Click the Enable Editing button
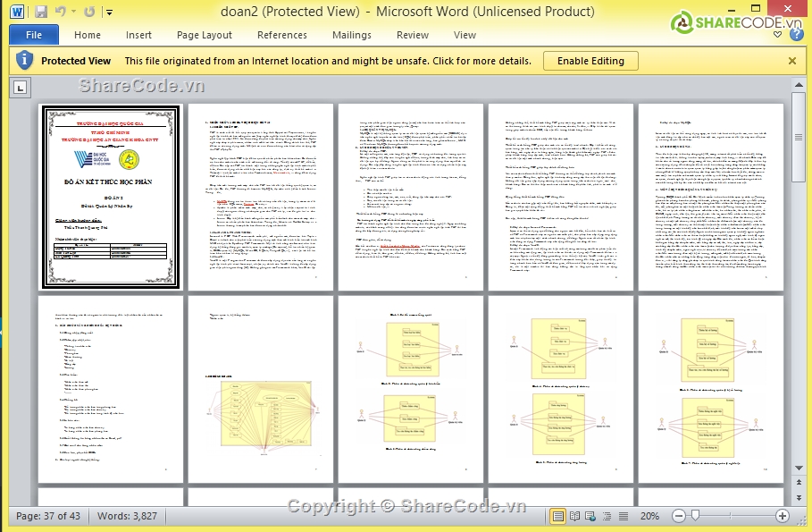The image size is (812, 532). click(x=590, y=61)
